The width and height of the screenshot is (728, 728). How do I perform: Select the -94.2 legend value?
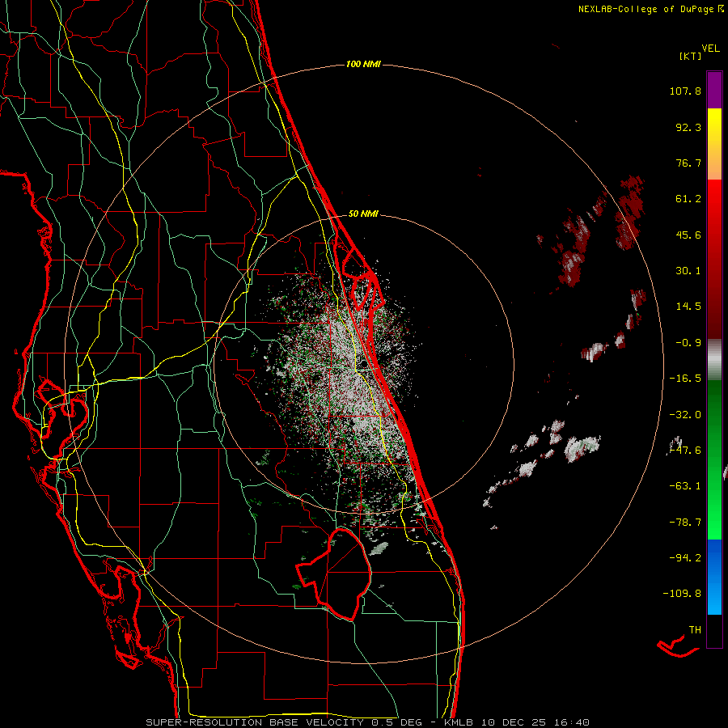[685, 557]
